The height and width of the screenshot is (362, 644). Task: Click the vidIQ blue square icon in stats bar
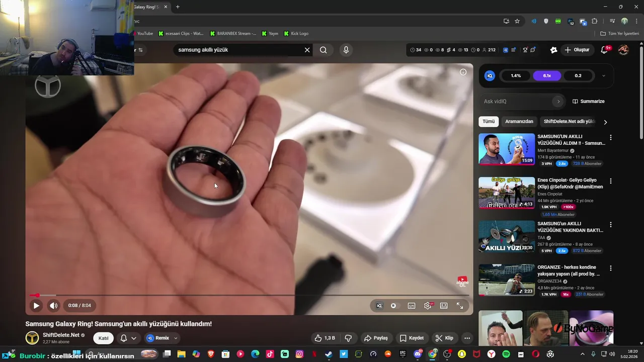[506, 50]
